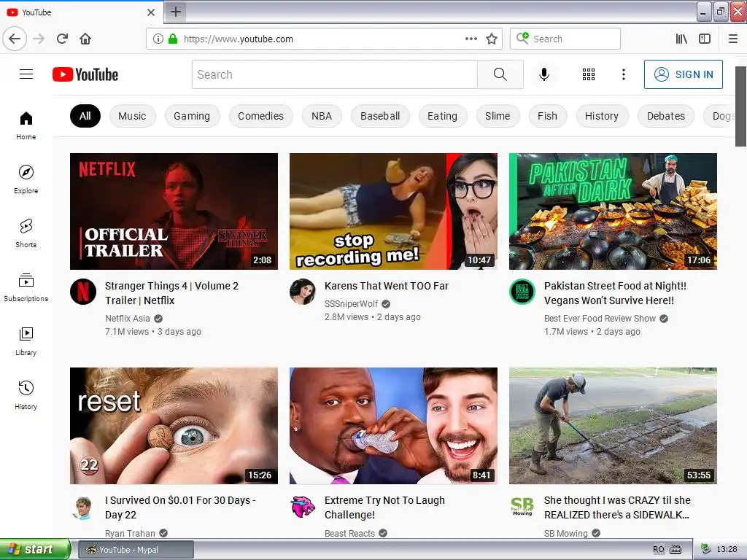
Task: Open Extreme Try Not To Laugh Challenge title
Action: tap(384, 507)
